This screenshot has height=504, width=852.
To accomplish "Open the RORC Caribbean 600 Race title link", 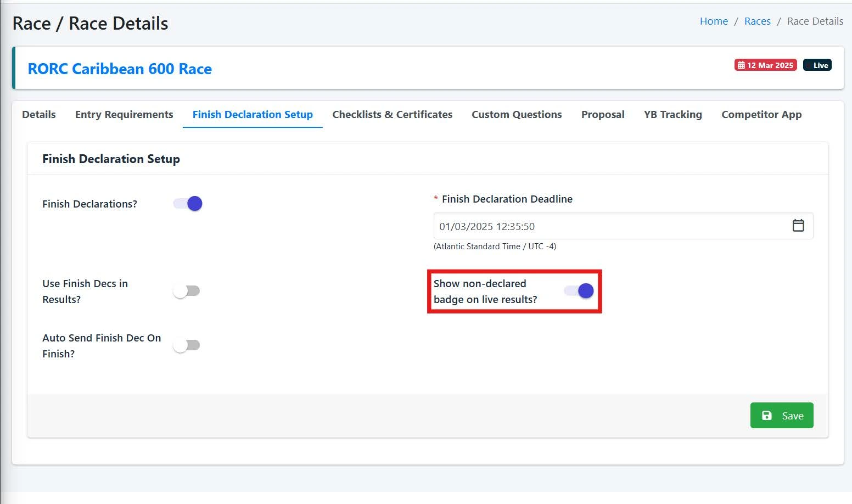I will [120, 69].
